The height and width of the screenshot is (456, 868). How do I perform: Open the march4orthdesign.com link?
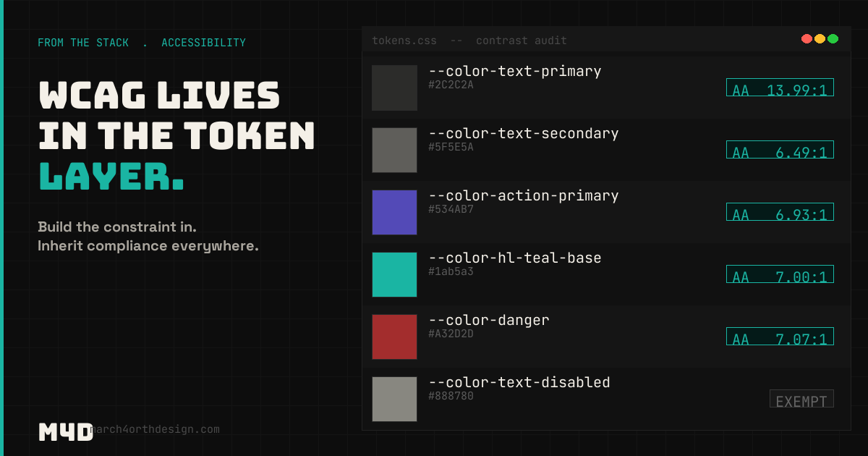coord(156,429)
